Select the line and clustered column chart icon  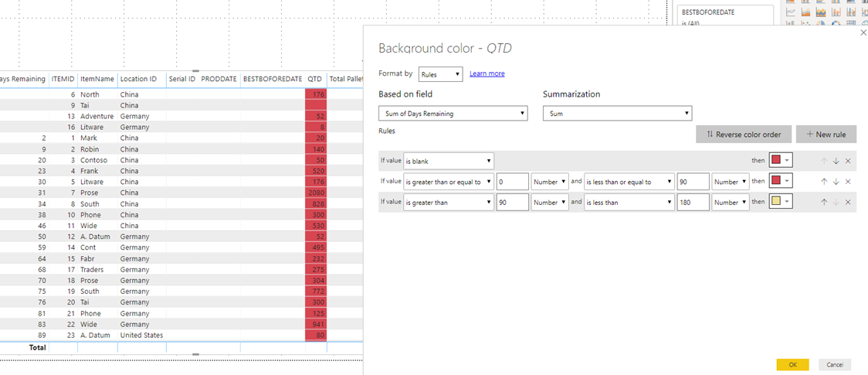(850, 12)
